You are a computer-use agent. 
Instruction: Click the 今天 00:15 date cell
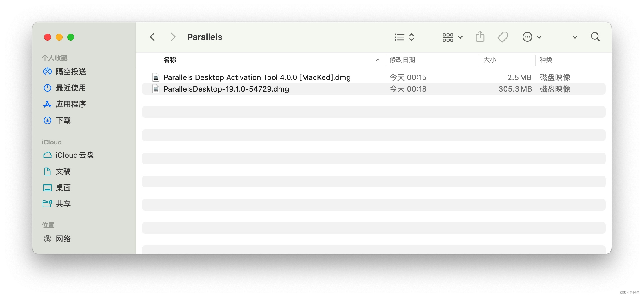click(408, 77)
